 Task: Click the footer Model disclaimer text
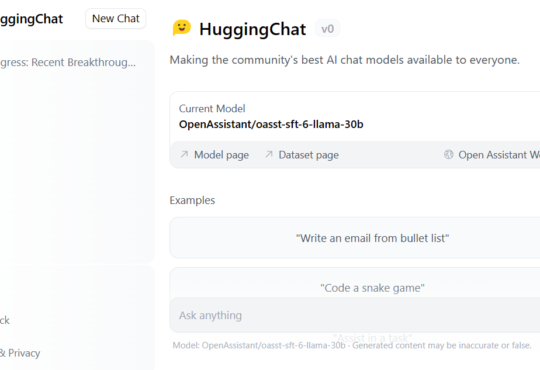(x=352, y=345)
